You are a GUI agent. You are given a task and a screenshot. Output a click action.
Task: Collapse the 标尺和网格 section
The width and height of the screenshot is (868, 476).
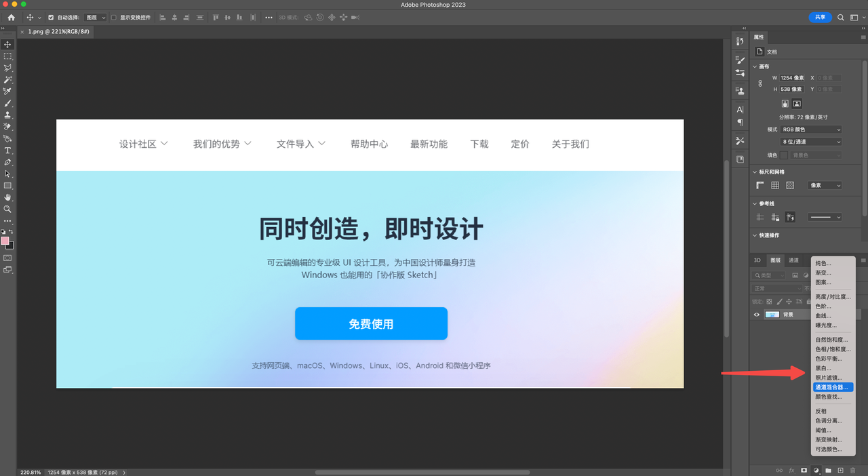(755, 172)
